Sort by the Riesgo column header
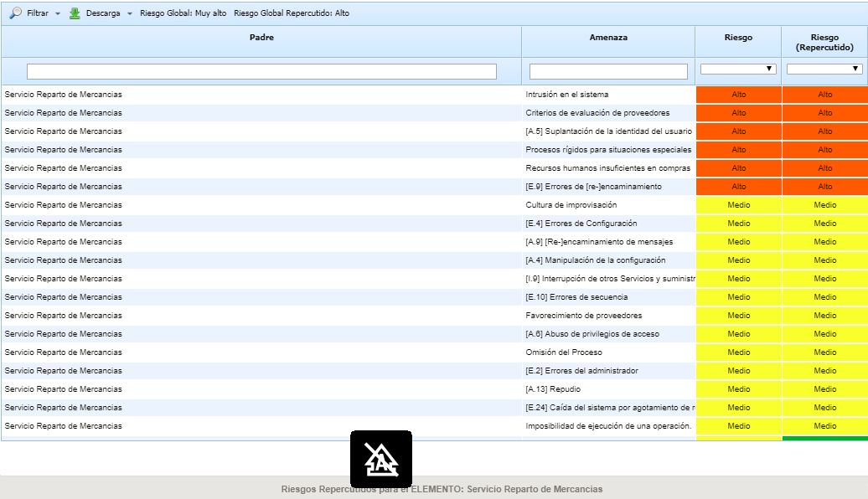This screenshot has height=499, width=868. [738, 38]
